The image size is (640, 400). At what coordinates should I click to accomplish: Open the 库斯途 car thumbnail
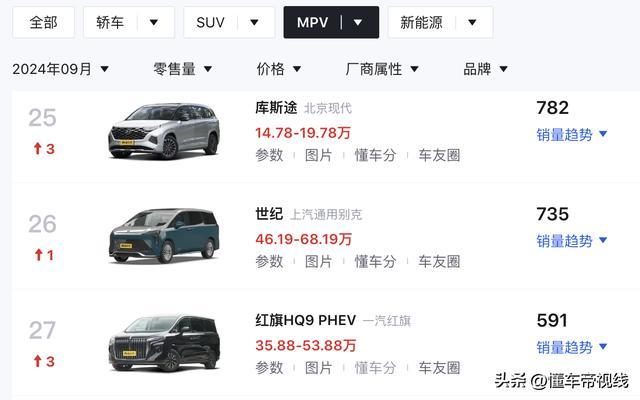click(164, 131)
